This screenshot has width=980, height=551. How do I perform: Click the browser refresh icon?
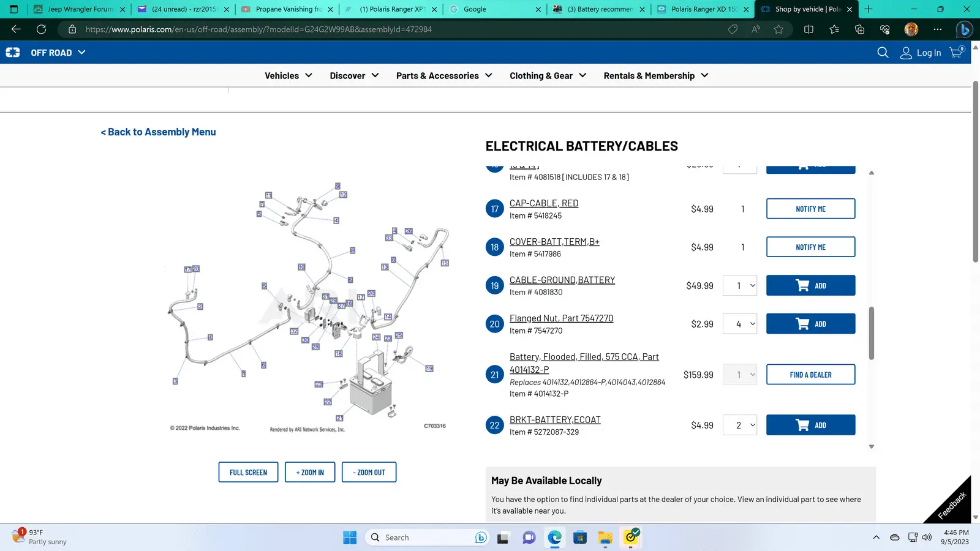click(x=41, y=29)
